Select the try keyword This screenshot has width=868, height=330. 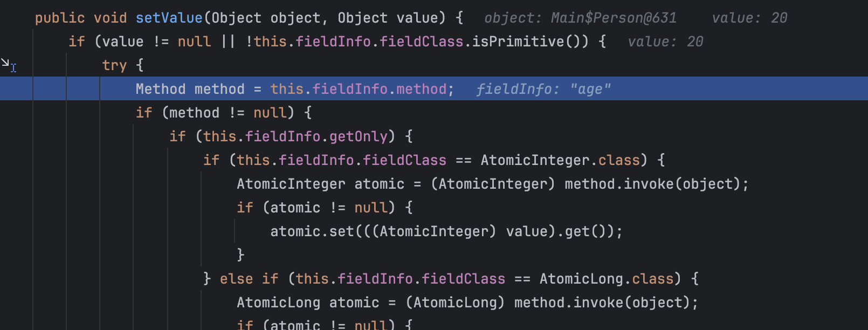pyautogui.click(x=114, y=66)
